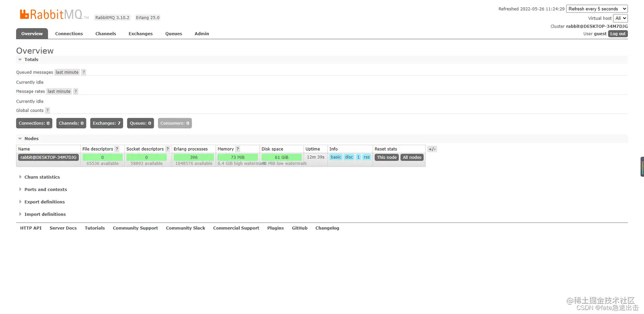Screen dimensions: 644x314
Task: Click the 65536 available text
Action: (x=103, y=163)
